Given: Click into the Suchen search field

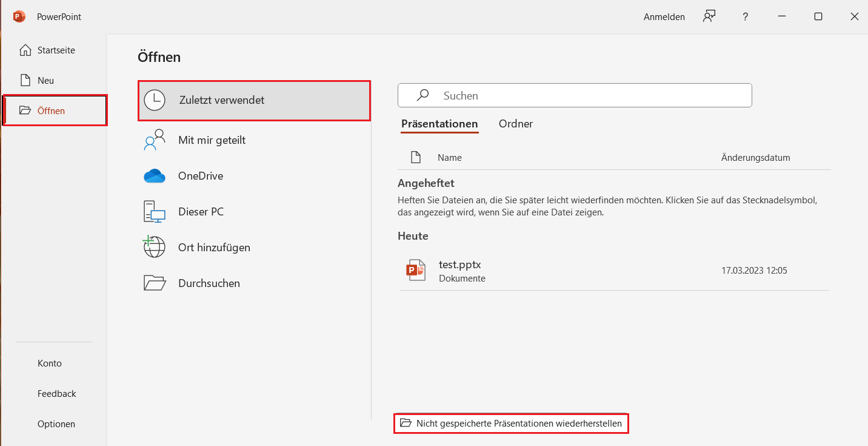Looking at the screenshot, I should pos(575,95).
